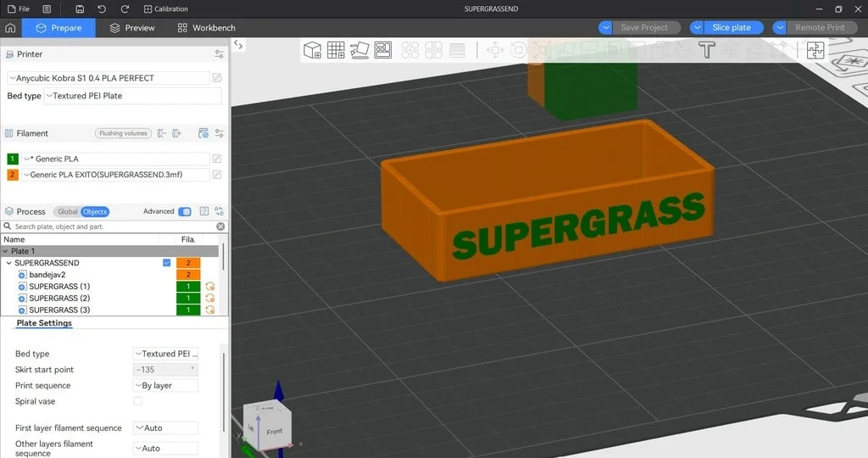Select the bandejav2 part in the list
This screenshot has height=458, width=868.
47,275
